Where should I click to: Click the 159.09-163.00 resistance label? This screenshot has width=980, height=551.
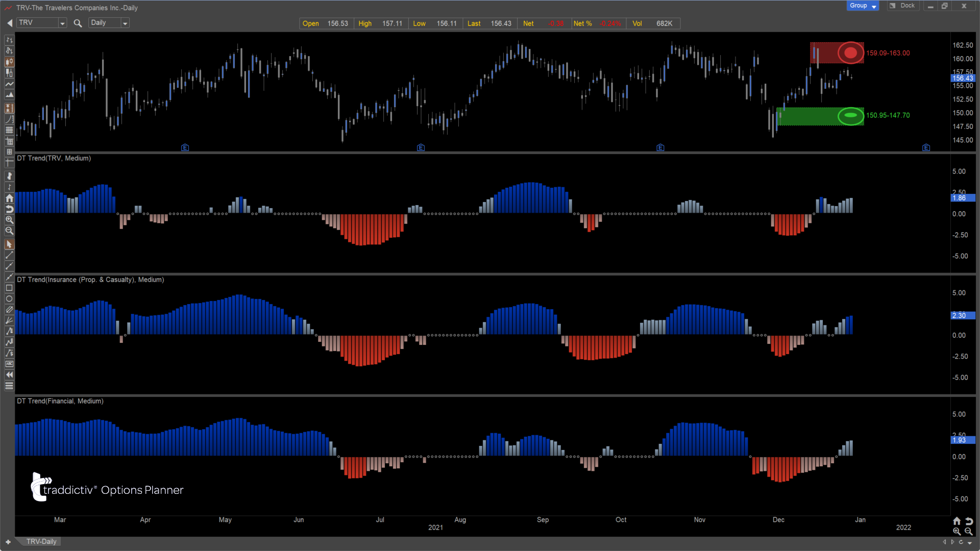tap(888, 53)
